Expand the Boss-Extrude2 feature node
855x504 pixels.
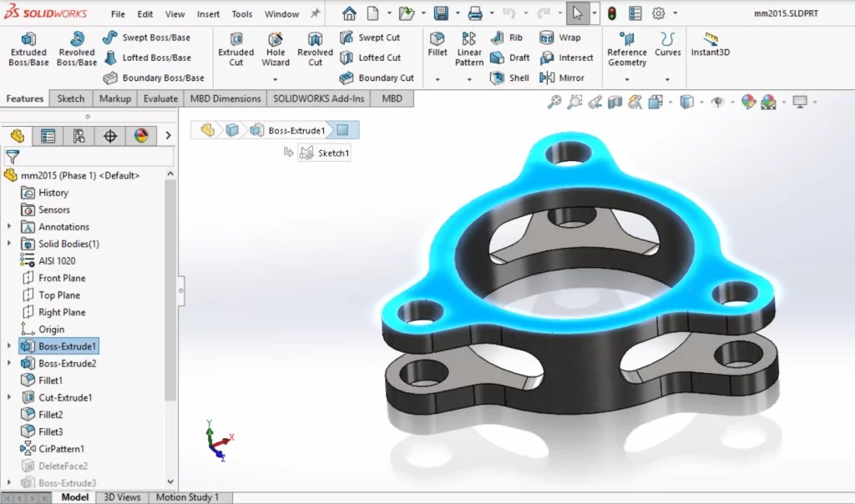(x=8, y=363)
